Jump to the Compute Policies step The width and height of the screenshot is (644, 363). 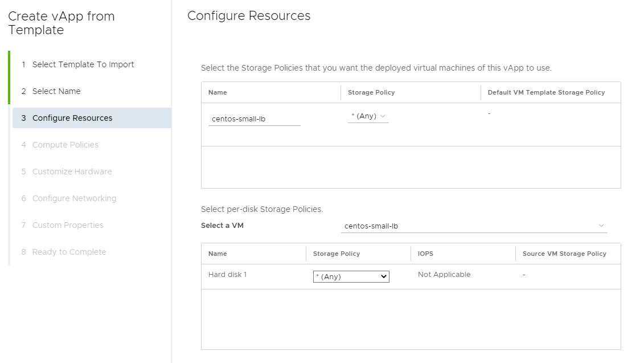tap(65, 145)
